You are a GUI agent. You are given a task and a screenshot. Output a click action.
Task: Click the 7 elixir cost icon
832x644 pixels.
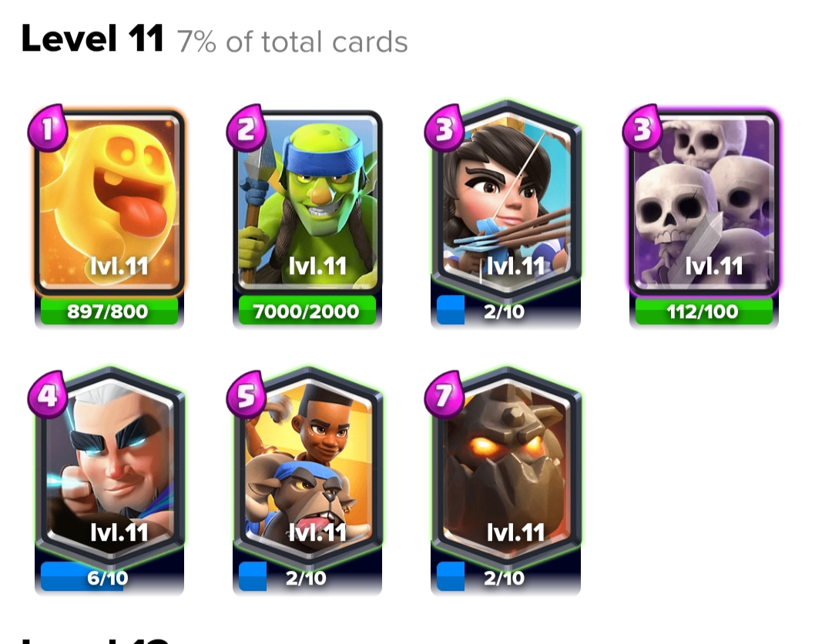coord(445,394)
